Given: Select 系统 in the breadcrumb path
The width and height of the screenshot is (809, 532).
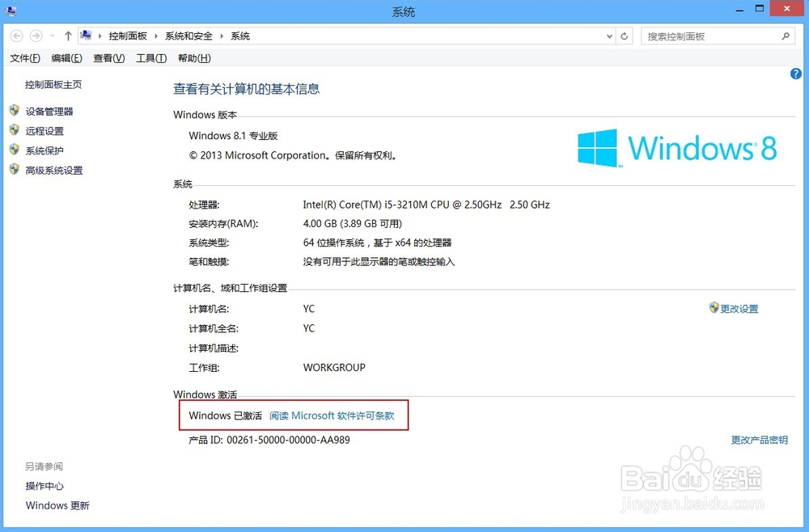Looking at the screenshot, I should point(240,36).
